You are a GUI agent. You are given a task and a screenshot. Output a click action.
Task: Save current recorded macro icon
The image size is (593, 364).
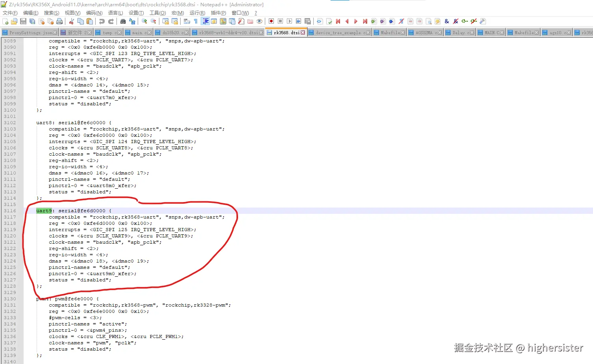[x=308, y=21]
